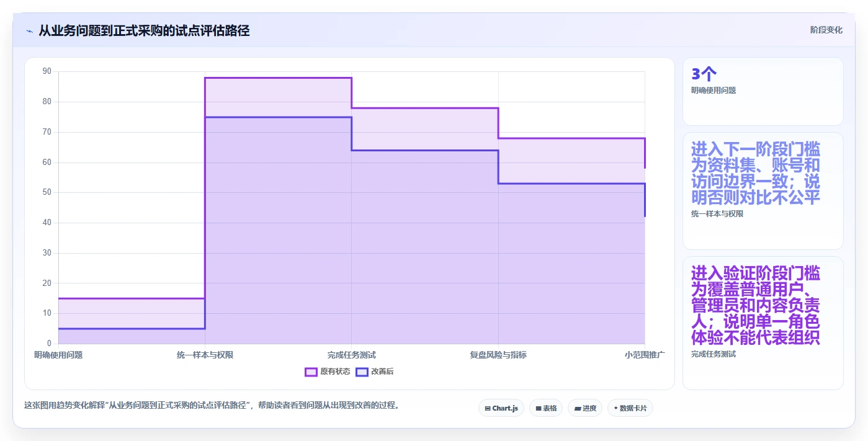
Task: Click the x-axis label 完成任务测试
Action: [x=352, y=355]
